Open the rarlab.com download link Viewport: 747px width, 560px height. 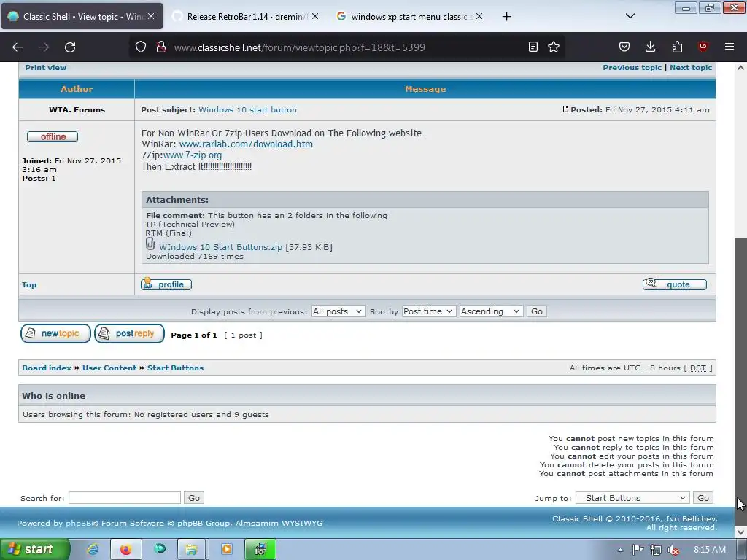(246, 144)
